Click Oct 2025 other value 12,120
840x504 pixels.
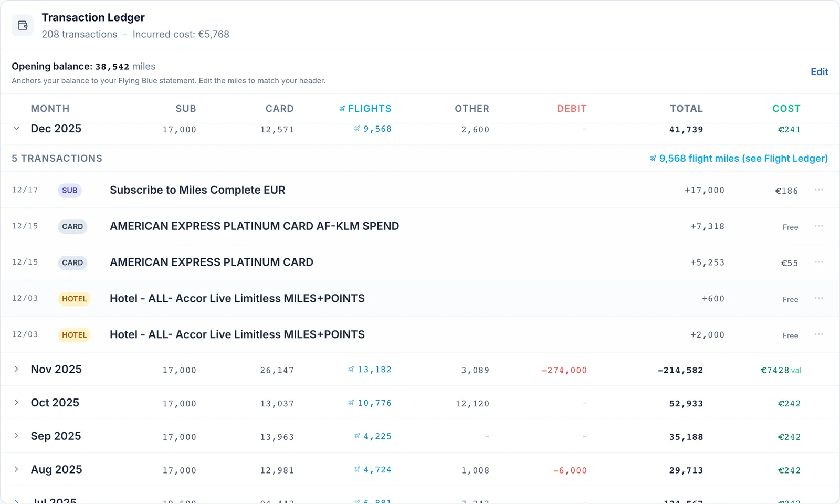tap(472, 404)
